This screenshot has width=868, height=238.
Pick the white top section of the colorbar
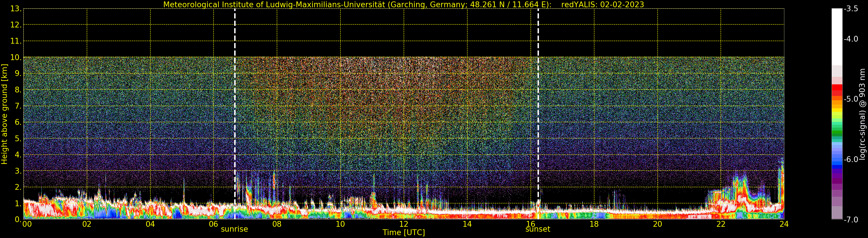(x=837, y=37)
